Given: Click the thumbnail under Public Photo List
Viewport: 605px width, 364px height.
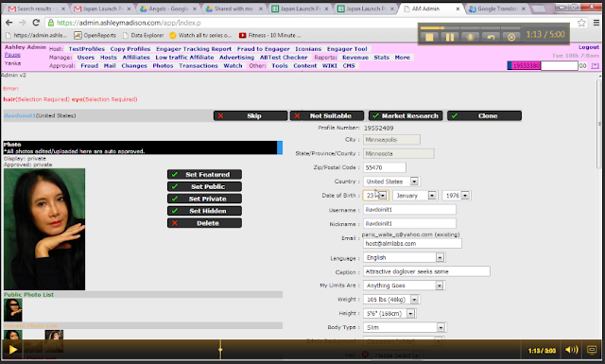Looking at the screenshot, I should coord(13,310).
